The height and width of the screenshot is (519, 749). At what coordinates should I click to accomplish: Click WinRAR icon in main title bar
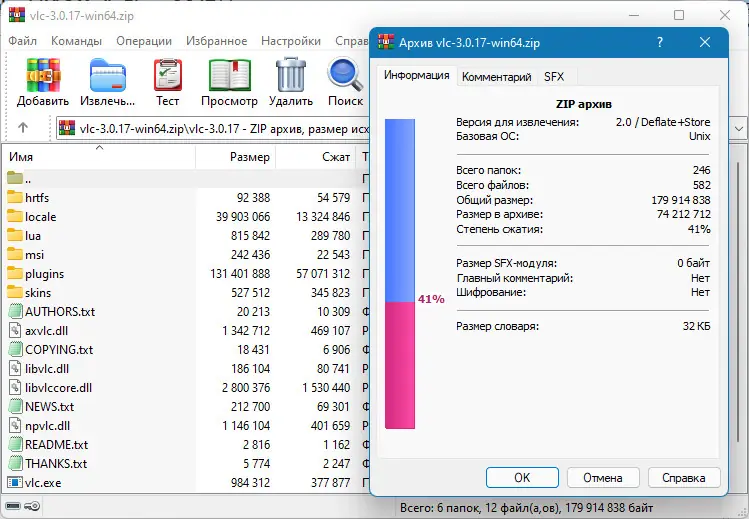pyautogui.click(x=17, y=15)
